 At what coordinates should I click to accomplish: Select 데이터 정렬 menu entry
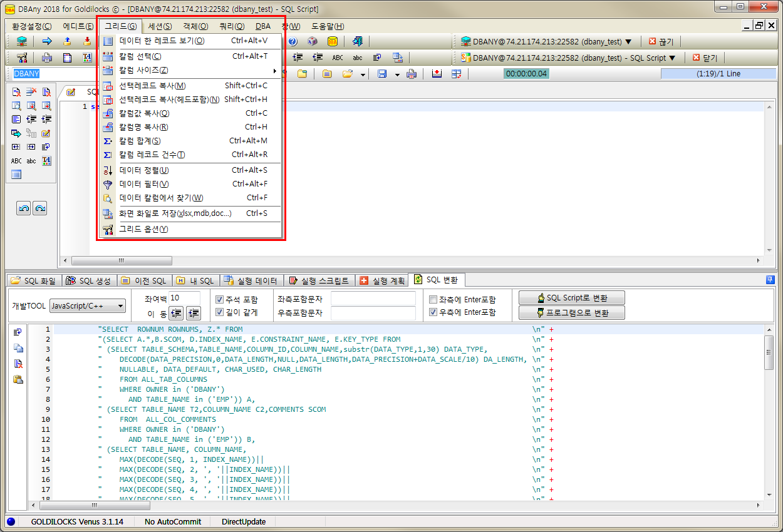pos(190,170)
